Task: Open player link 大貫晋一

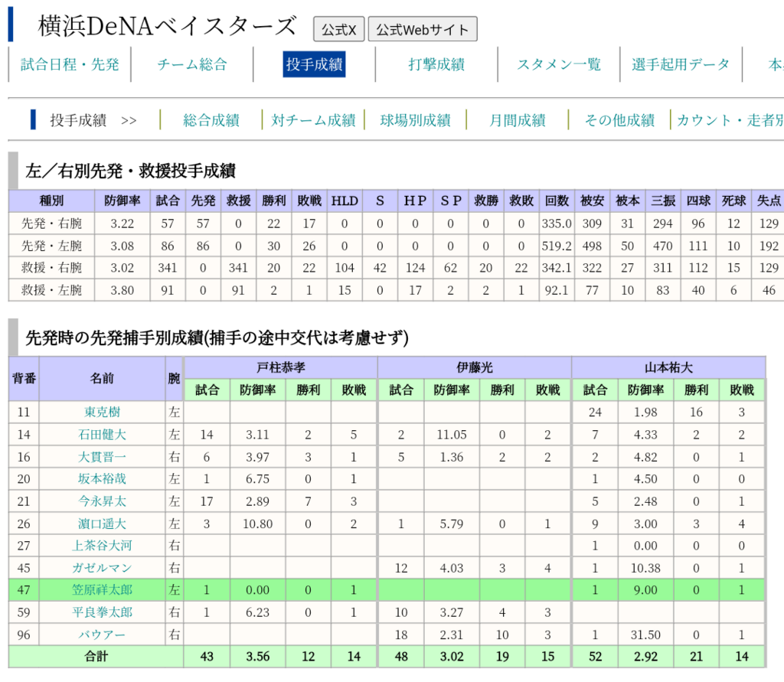Action: (x=102, y=457)
